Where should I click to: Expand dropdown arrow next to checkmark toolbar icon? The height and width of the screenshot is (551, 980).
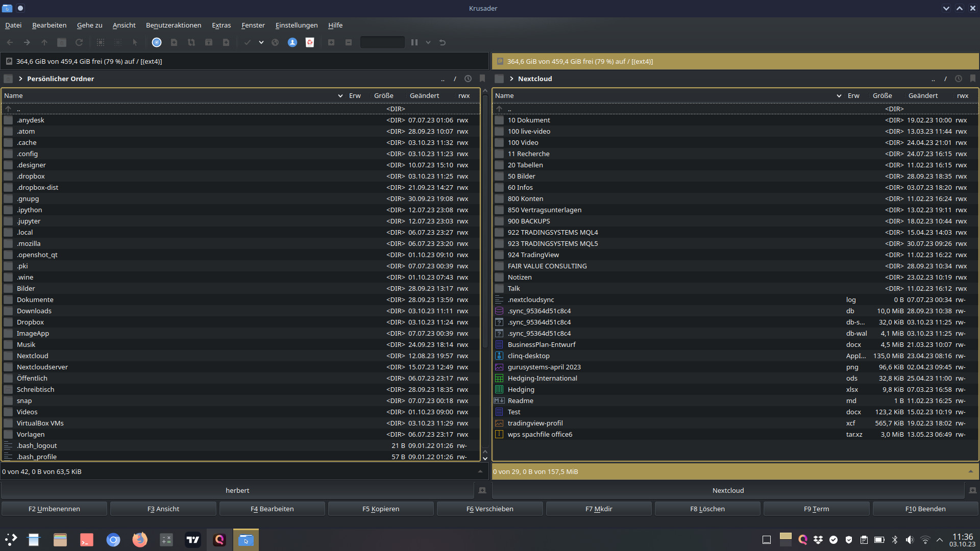click(x=261, y=42)
